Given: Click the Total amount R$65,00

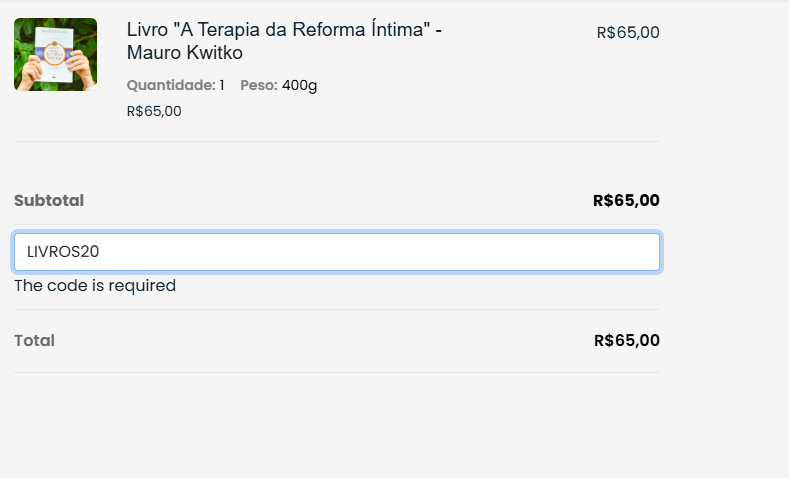Looking at the screenshot, I should coord(626,340).
